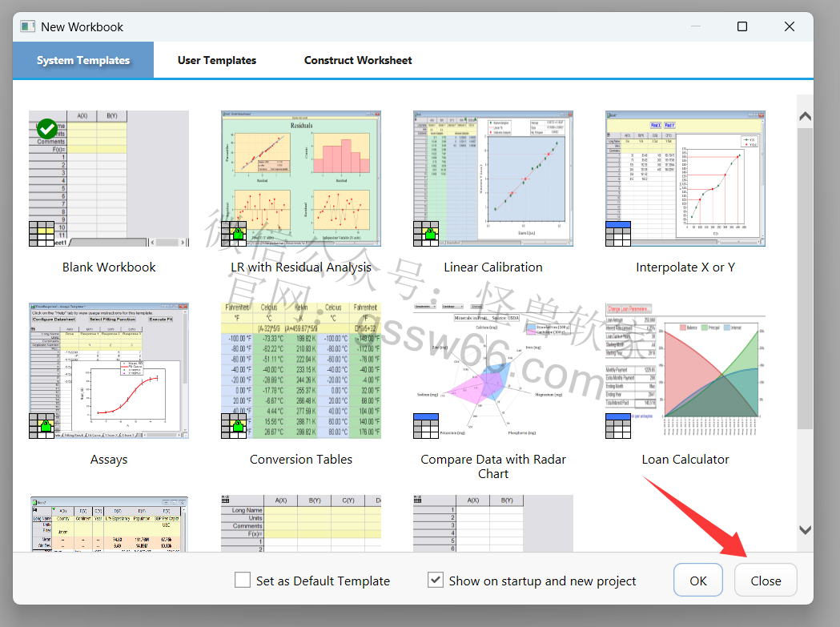This screenshot has width=840, height=627.
Task: Click the locked sheet icon on Assays
Action: 42,426
